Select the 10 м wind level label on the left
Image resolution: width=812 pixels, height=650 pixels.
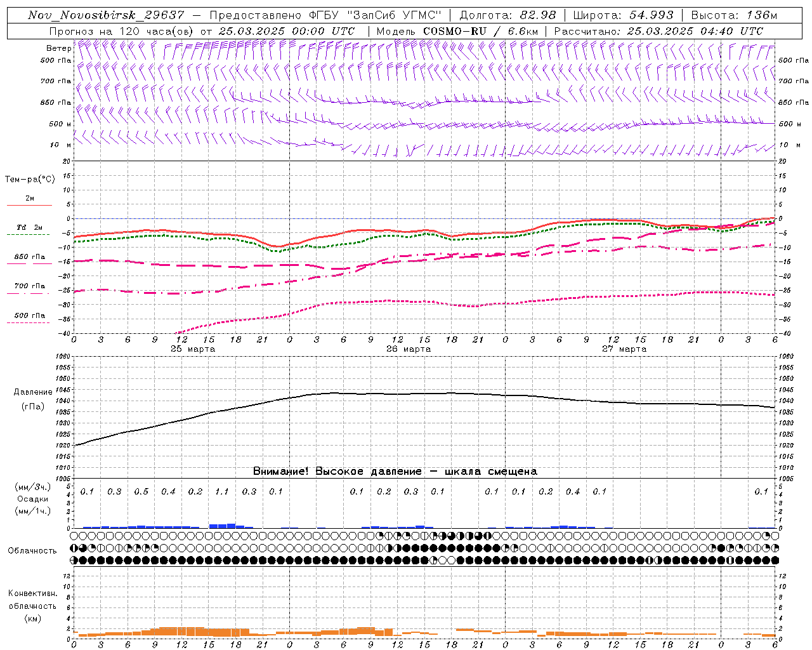point(61,145)
